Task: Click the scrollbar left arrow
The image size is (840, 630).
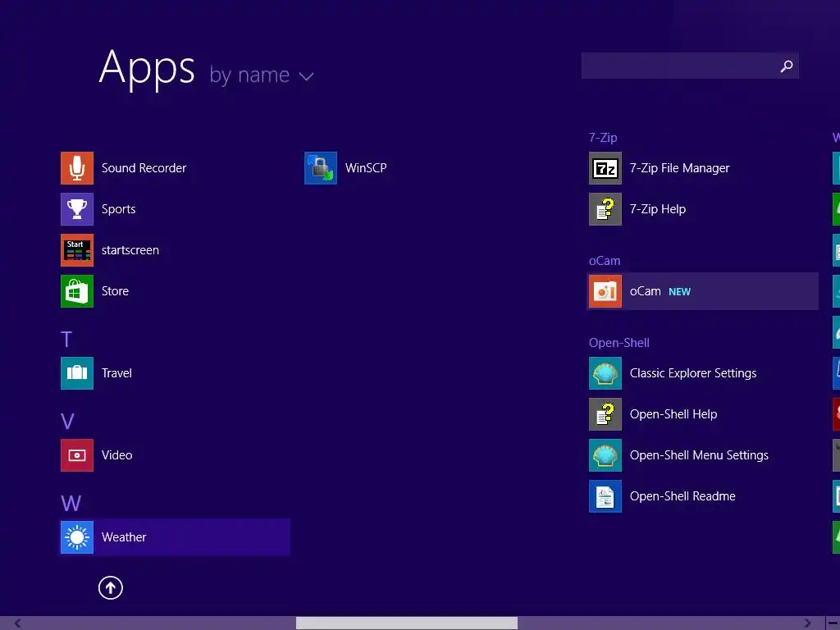Action: click(17, 623)
